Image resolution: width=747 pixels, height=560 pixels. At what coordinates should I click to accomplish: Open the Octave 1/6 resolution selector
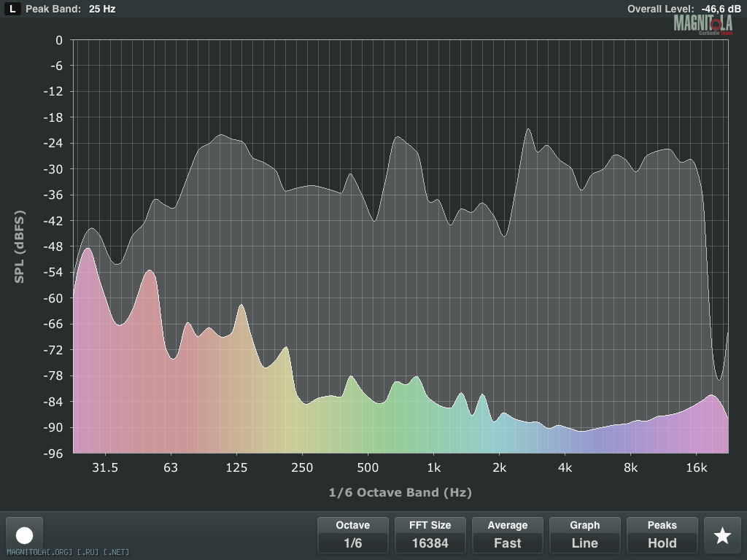click(x=353, y=534)
